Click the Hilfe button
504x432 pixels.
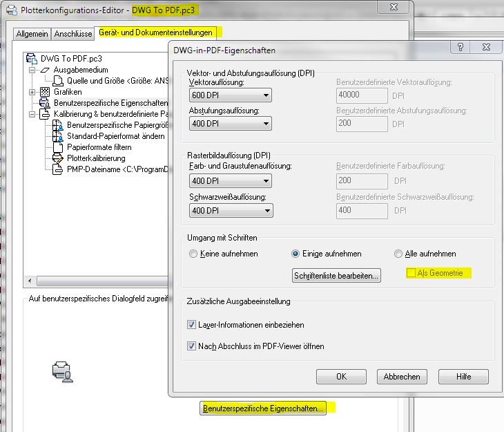(463, 377)
